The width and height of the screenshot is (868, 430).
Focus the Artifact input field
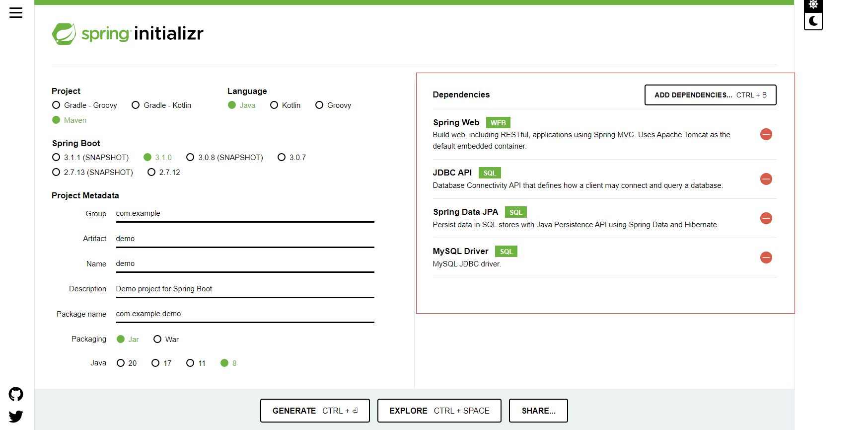245,239
